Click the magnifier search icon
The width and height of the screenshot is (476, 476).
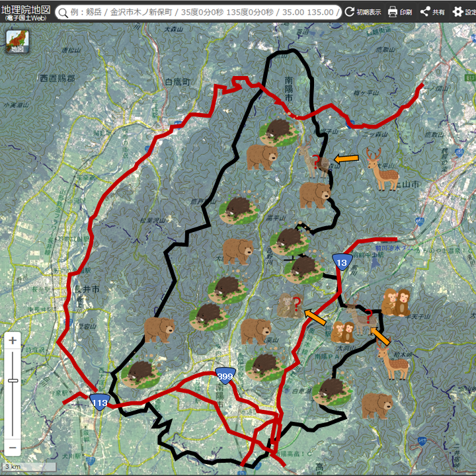[63, 13]
